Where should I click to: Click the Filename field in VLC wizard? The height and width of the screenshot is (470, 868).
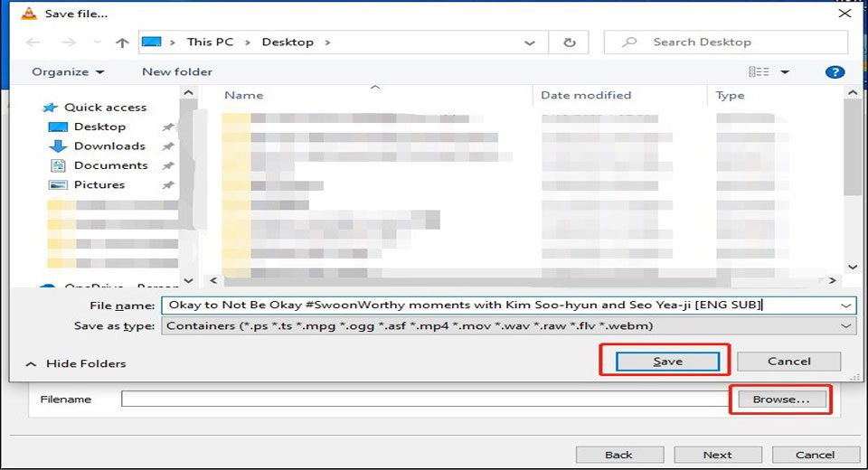click(x=425, y=399)
